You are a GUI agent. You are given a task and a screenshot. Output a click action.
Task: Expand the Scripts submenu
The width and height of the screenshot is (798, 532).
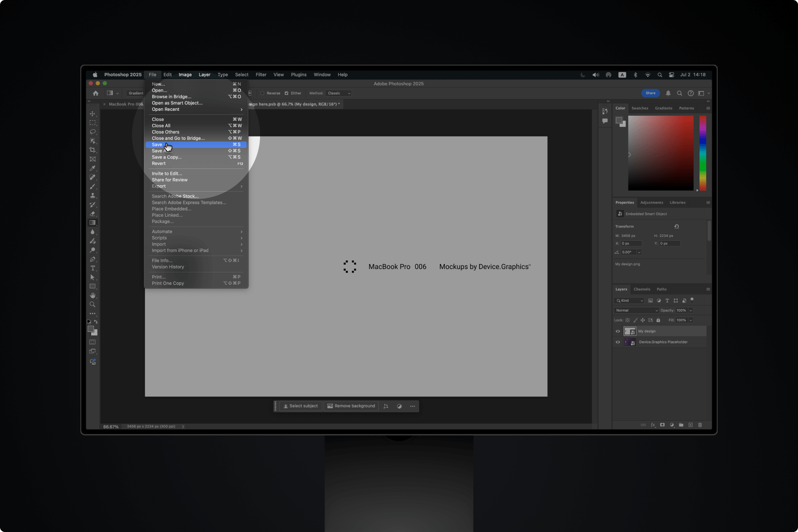click(x=197, y=238)
